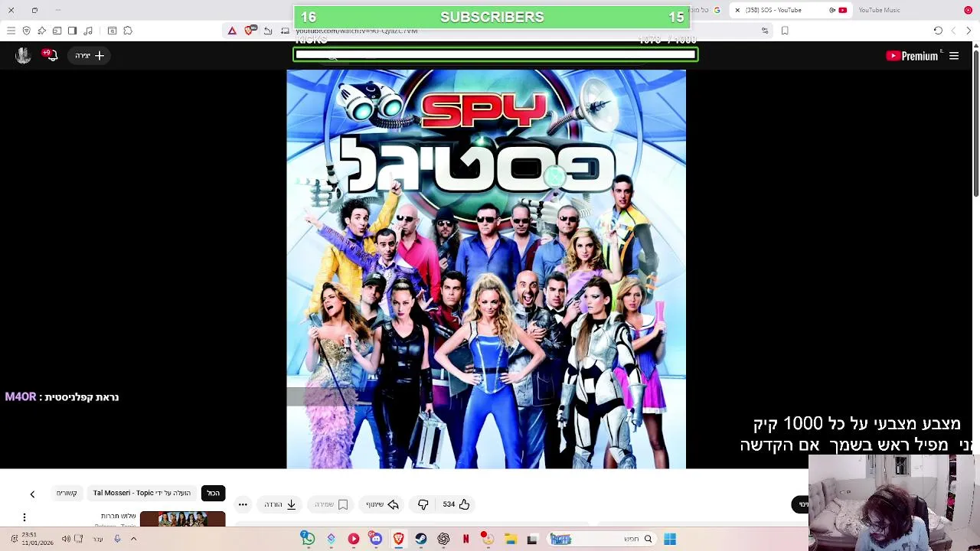The image size is (980, 551).
Task: Select 'Tal Mosseri - Topic' filter chip
Action: (142, 493)
